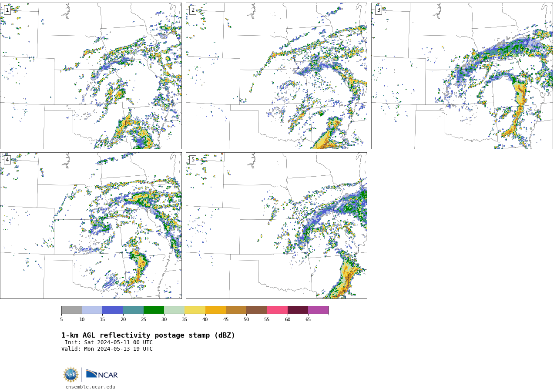Click the reflectivity postage stamp title
Viewport: 557px width, 392px height.
148,335
